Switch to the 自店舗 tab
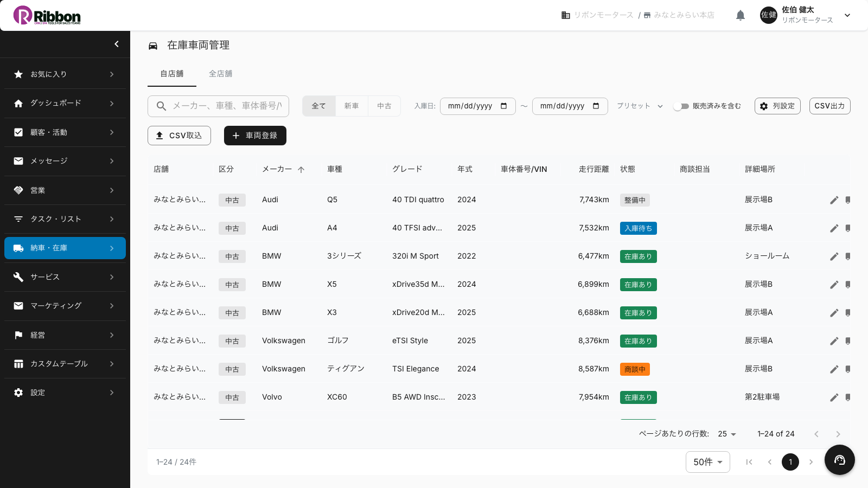This screenshot has height=488, width=868. pos(172,74)
